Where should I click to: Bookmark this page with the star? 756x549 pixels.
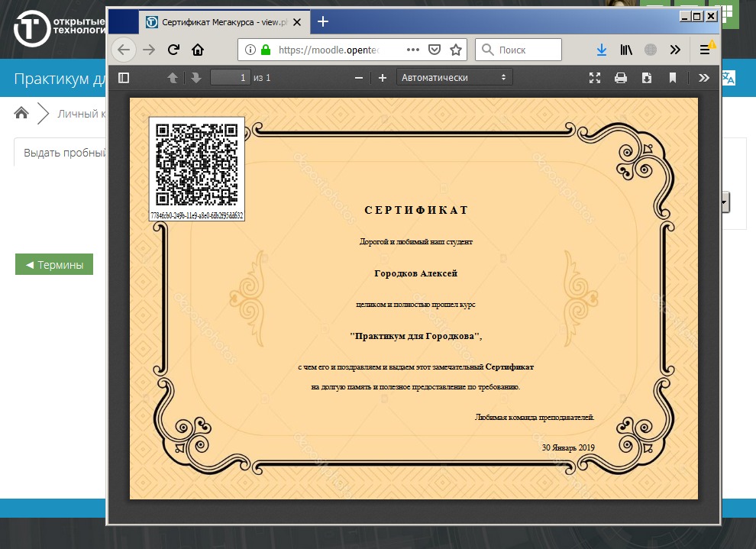456,50
